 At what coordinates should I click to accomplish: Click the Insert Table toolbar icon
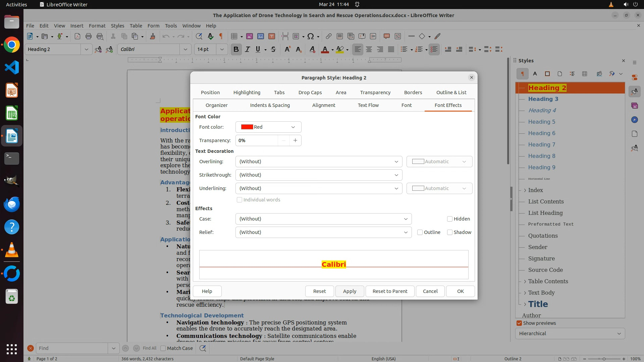click(234, 36)
